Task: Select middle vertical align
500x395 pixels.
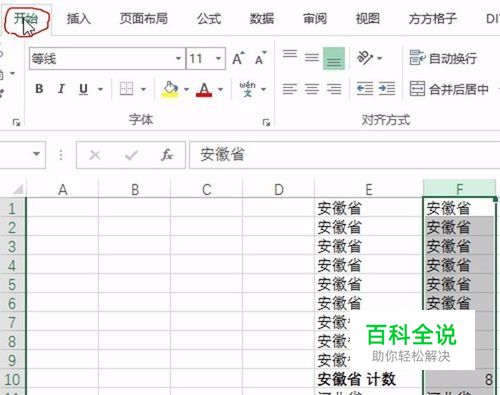Action: click(312, 57)
